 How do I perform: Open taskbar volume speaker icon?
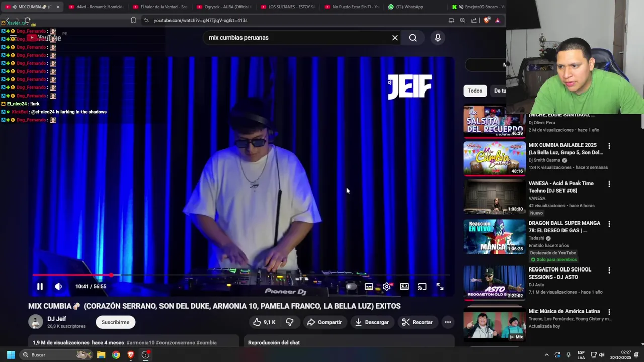[x=601, y=355]
